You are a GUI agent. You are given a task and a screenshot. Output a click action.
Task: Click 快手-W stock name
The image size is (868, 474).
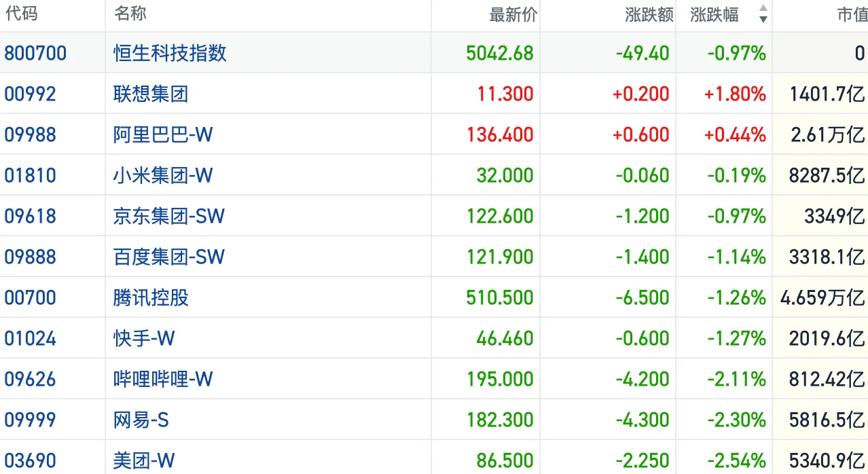144,338
